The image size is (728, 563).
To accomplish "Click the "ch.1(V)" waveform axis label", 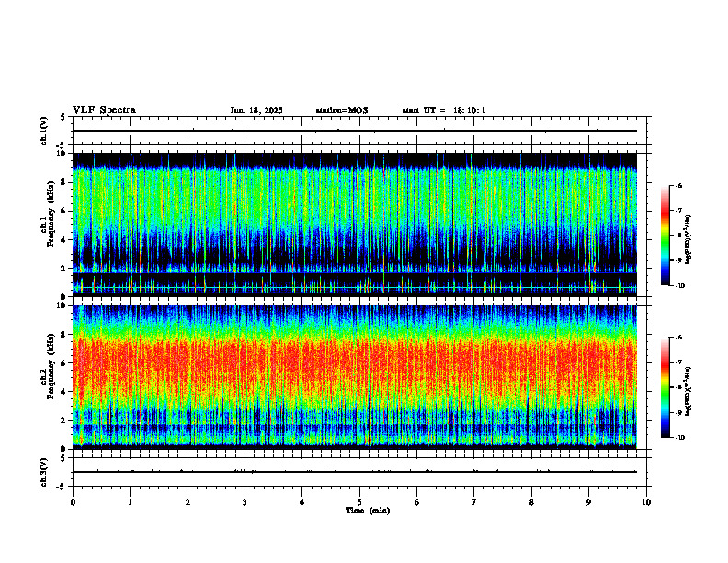I will (x=44, y=131).
